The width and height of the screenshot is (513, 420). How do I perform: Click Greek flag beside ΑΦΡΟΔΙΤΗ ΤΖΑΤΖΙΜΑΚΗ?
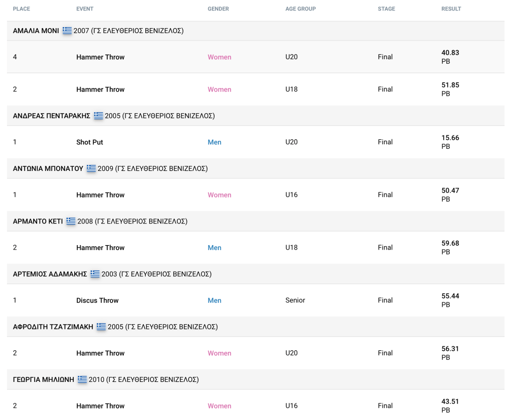point(101,327)
